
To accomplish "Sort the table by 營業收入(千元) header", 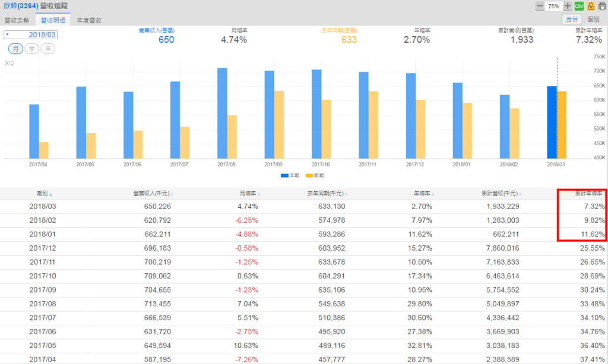I will click(x=153, y=194).
